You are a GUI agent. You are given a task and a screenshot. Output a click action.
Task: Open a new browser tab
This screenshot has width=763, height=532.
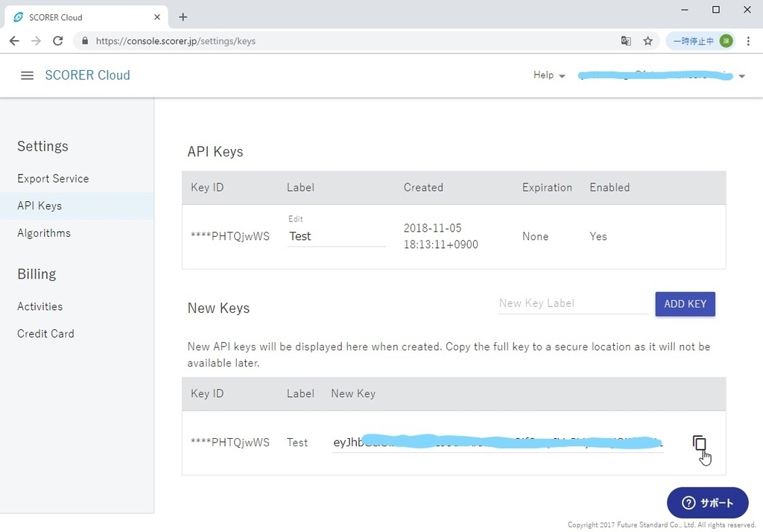(x=183, y=17)
